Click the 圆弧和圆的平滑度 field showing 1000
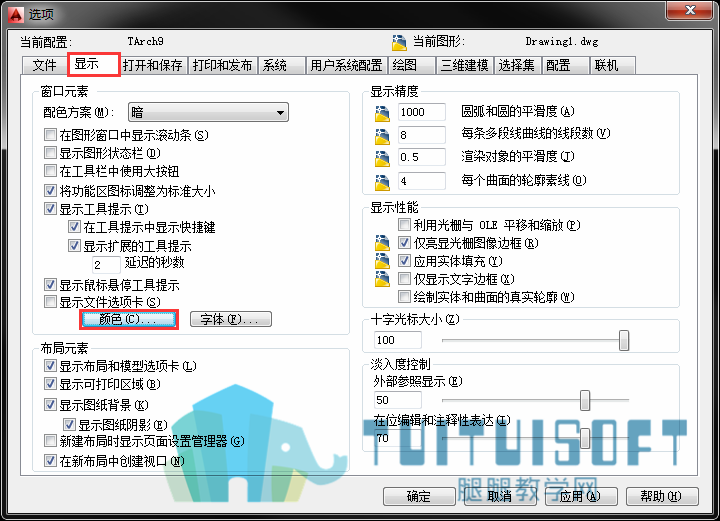 (x=422, y=112)
